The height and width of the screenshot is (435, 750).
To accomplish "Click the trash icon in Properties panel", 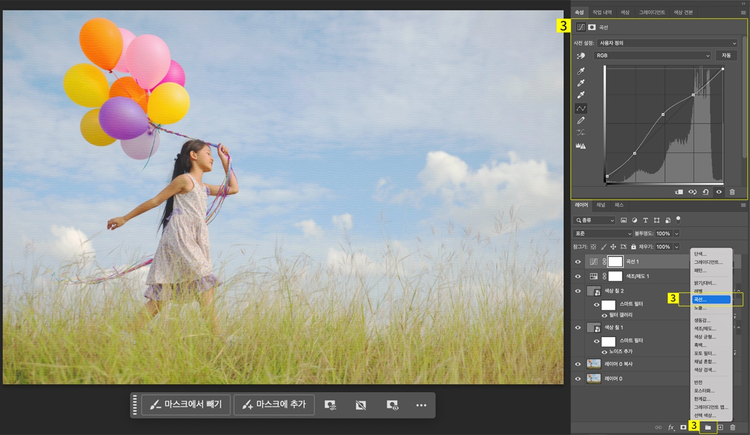I will [732, 191].
